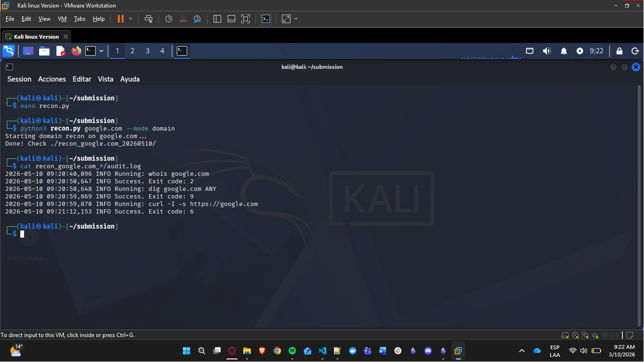
Task: Expand the power options dropdown beside pause
Action: tap(131, 19)
